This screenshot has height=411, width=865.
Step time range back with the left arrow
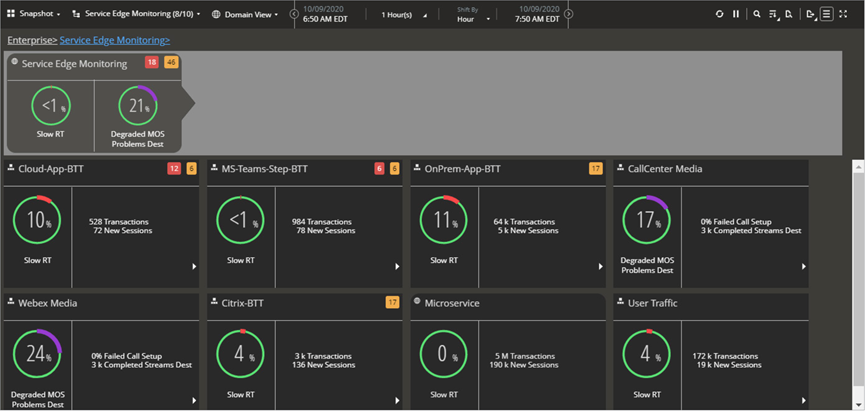pos(293,14)
